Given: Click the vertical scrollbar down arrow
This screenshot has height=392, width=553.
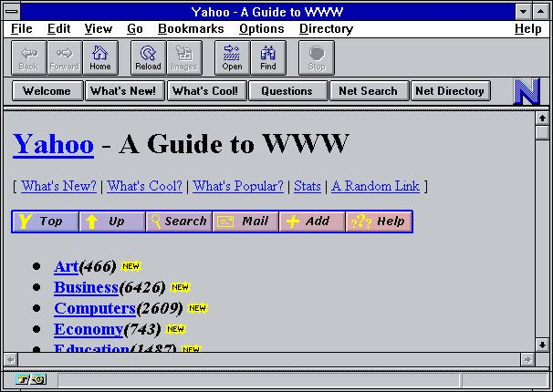Looking at the screenshot, I should coord(542,345).
